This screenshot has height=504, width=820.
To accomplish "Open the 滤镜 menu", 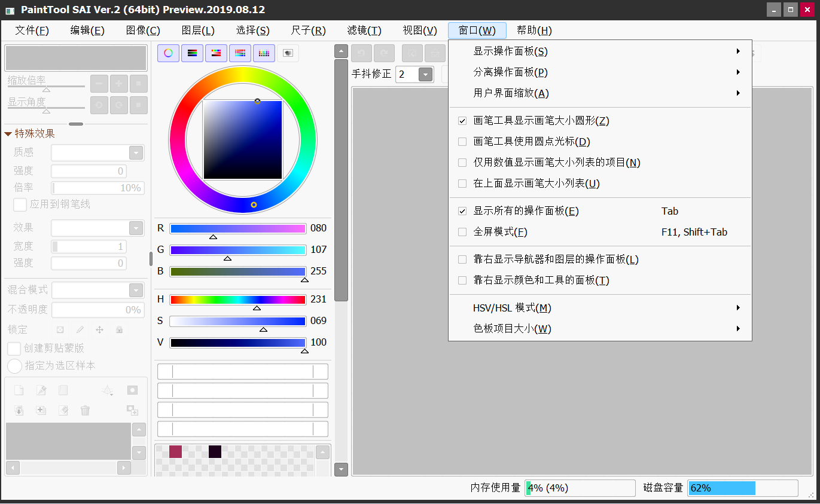I will [x=364, y=30].
